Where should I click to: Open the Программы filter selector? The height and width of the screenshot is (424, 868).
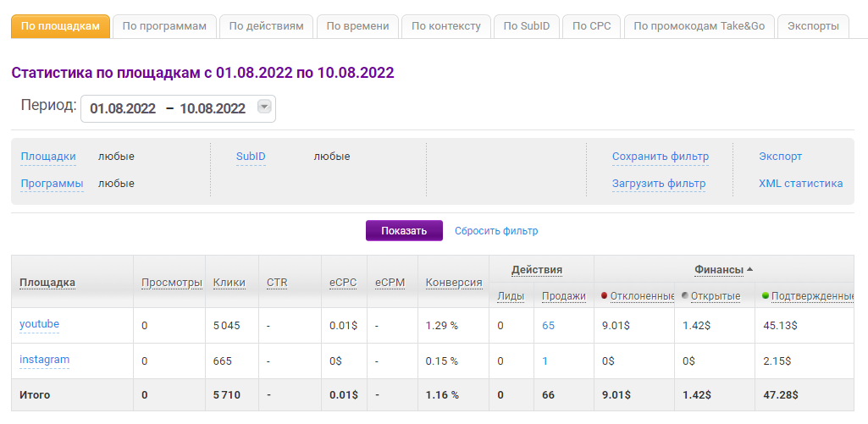tap(52, 184)
